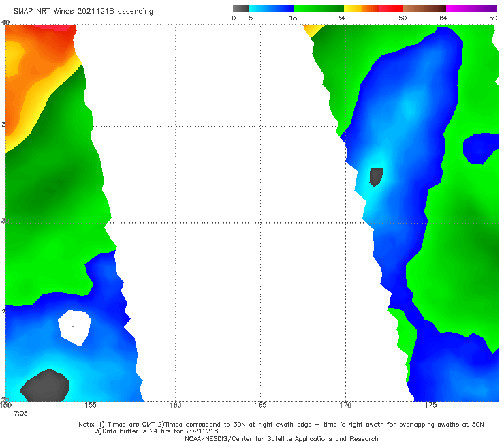Click the latitude axis label '40'

[5, 22]
